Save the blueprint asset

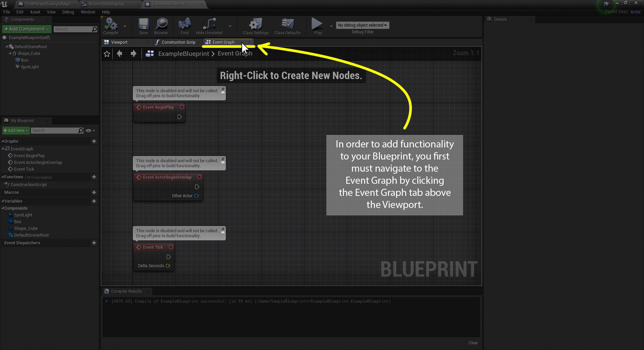click(x=143, y=26)
